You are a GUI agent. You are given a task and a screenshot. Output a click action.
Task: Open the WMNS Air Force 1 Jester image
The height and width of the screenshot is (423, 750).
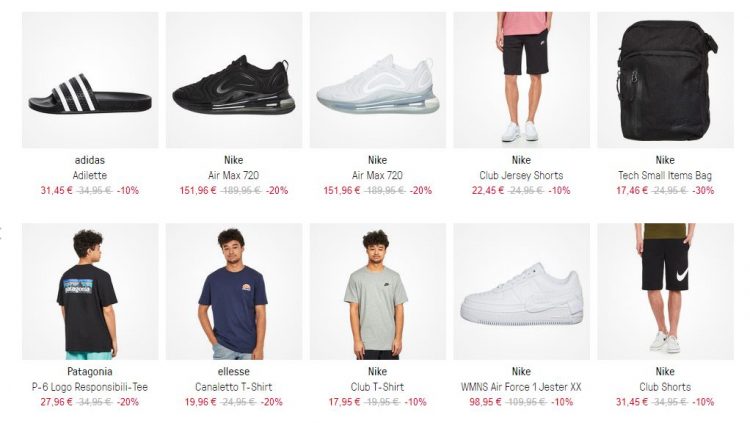[521, 291]
